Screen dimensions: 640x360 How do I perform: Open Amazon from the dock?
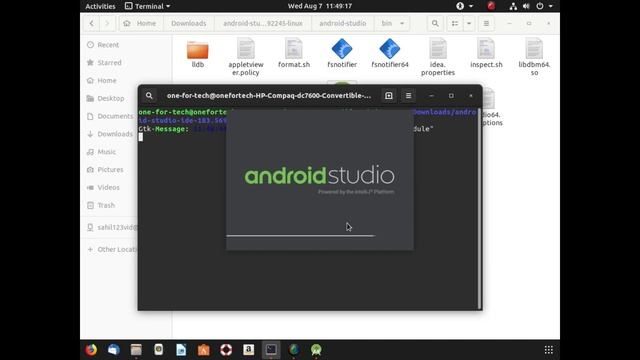[x=249, y=350]
